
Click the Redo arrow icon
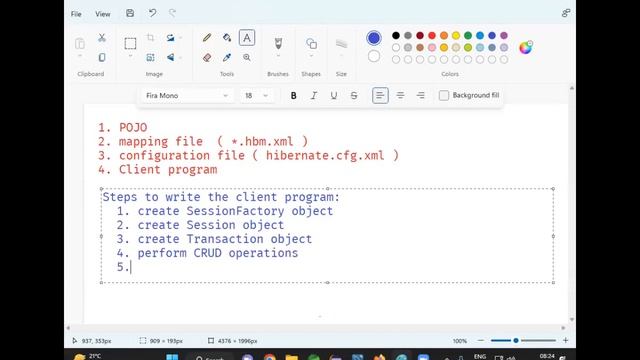173,13
